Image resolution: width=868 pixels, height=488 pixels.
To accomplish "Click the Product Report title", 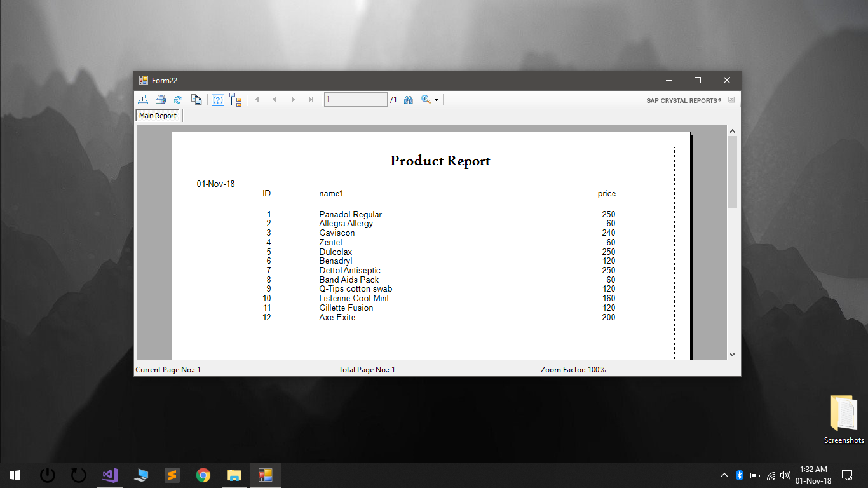I will pyautogui.click(x=440, y=161).
